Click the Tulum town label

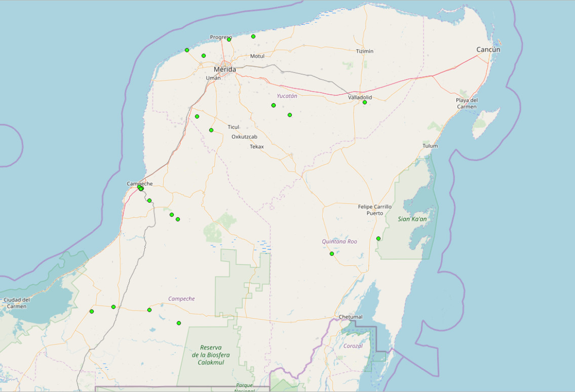coord(430,145)
